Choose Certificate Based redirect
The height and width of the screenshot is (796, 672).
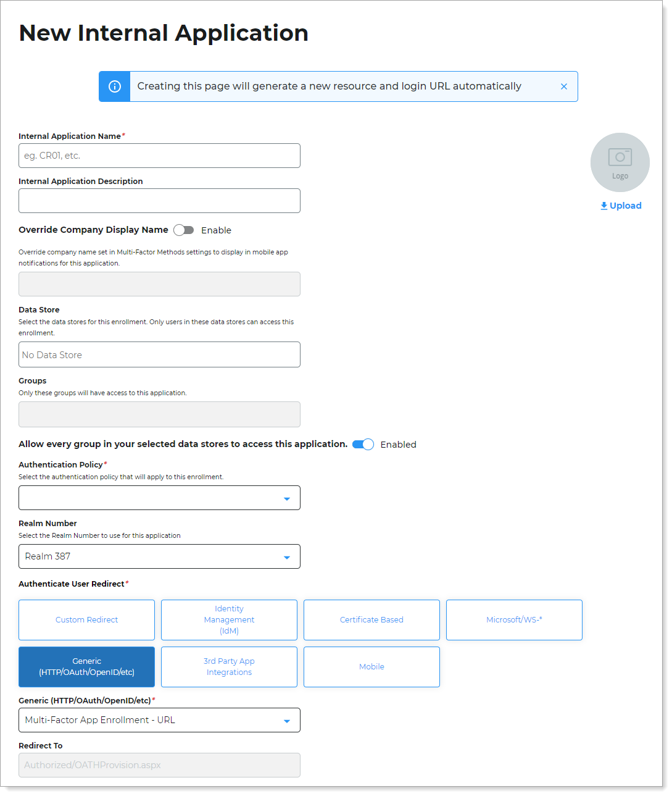pyautogui.click(x=371, y=619)
